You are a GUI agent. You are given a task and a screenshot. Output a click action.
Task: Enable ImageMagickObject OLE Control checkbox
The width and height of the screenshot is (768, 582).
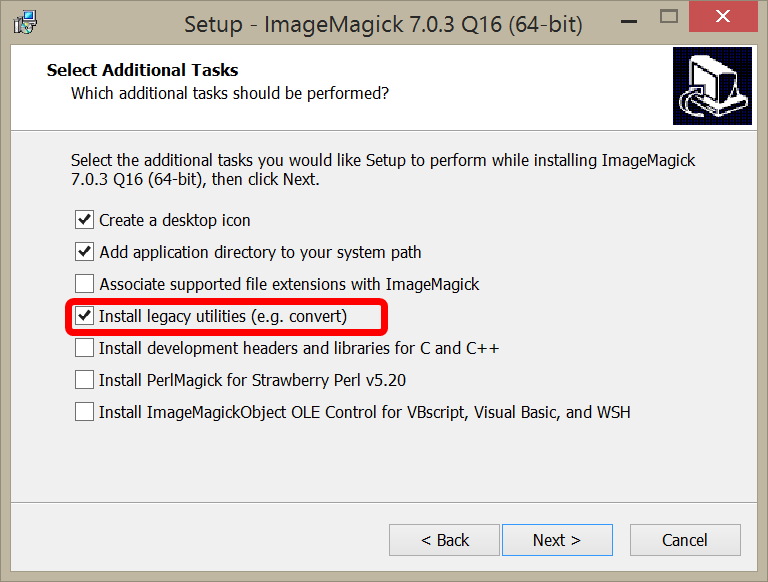point(84,412)
